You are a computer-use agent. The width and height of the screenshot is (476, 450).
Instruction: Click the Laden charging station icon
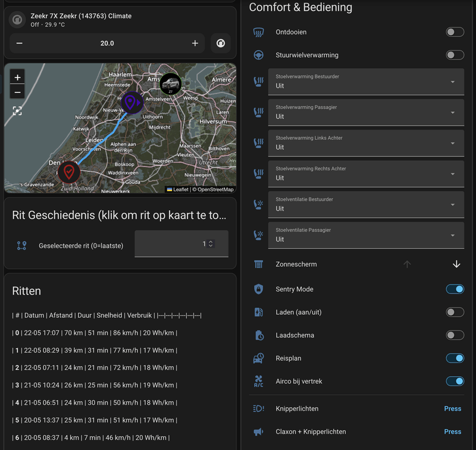(x=258, y=312)
